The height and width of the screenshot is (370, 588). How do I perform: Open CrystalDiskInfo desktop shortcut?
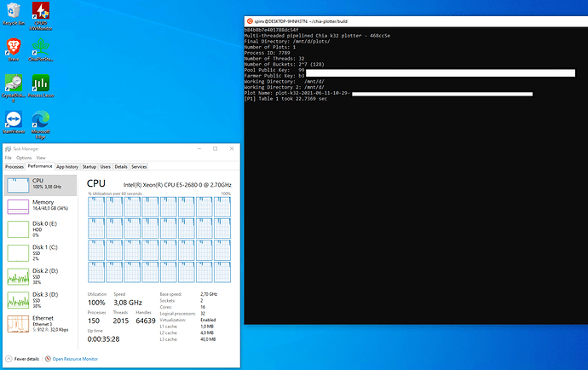[x=14, y=84]
